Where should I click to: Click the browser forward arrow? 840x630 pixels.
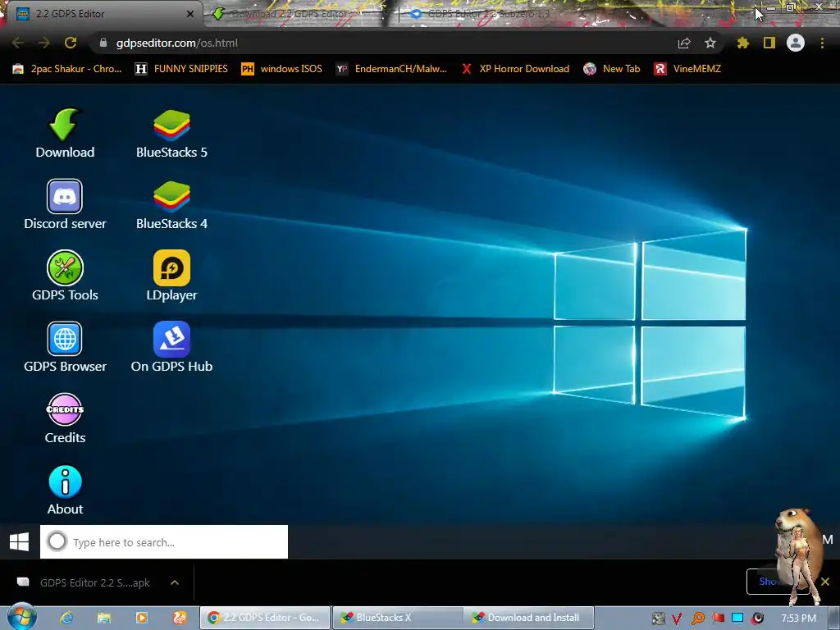[x=44, y=43]
